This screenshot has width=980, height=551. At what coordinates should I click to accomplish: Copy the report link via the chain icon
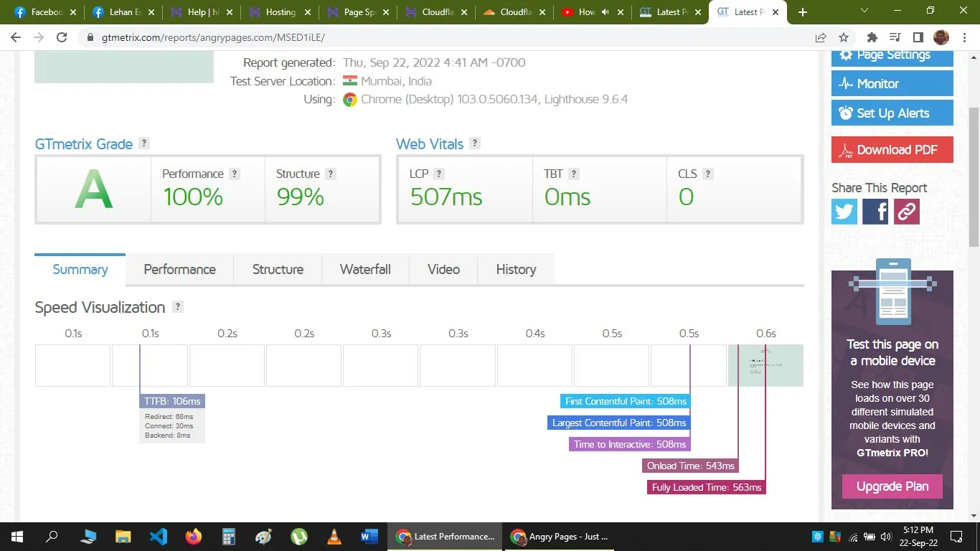tap(907, 212)
